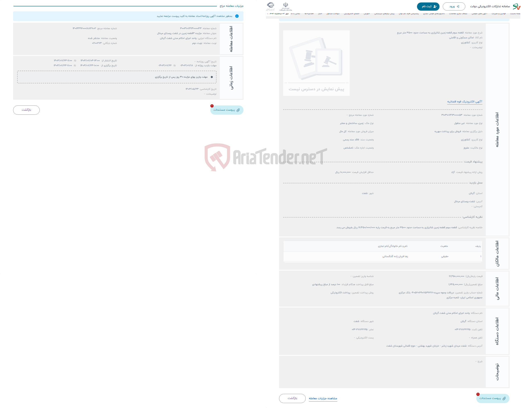
Task: Click بازگشت back button on left panel
Action: [x=27, y=110]
